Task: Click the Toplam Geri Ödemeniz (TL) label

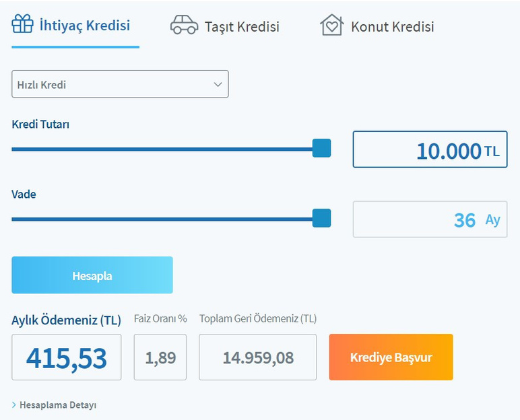Action: (258, 318)
